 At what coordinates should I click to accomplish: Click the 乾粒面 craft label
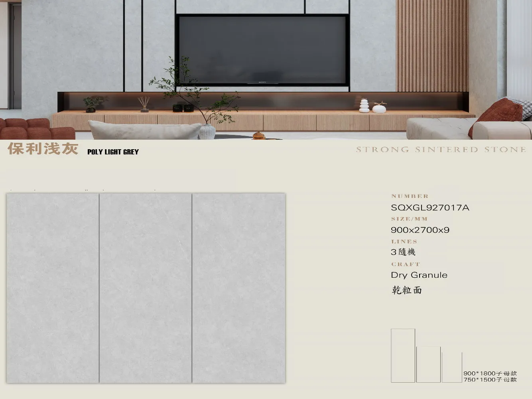(x=406, y=290)
